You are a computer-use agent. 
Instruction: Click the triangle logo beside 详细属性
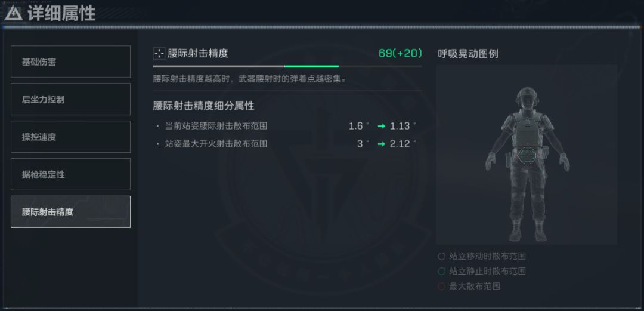click(14, 13)
